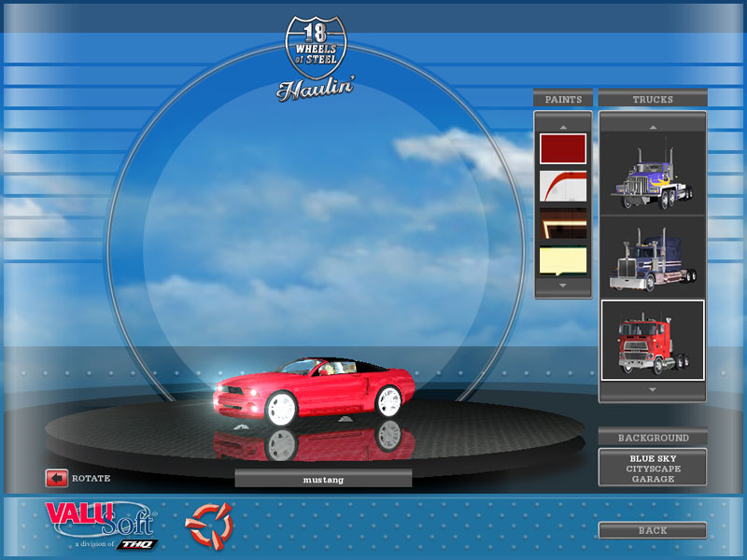The height and width of the screenshot is (560, 747).
Task: Click the Background panel header
Action: [653, 438]
